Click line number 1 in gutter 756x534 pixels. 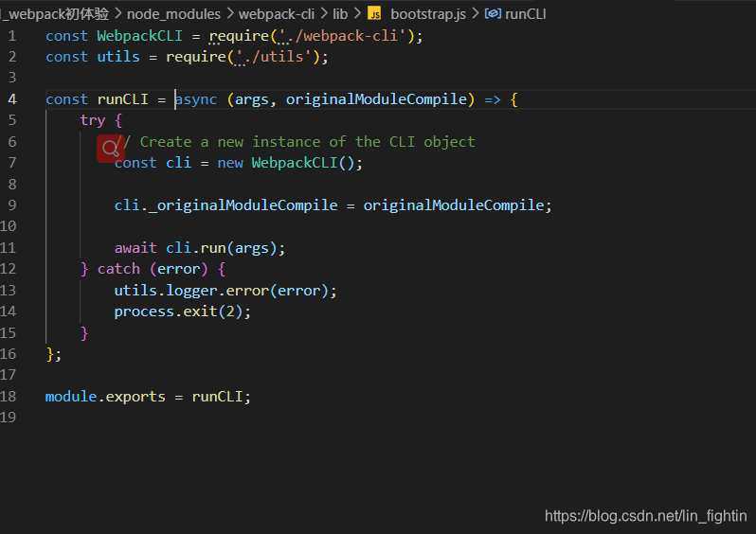[x=12, y=36]
